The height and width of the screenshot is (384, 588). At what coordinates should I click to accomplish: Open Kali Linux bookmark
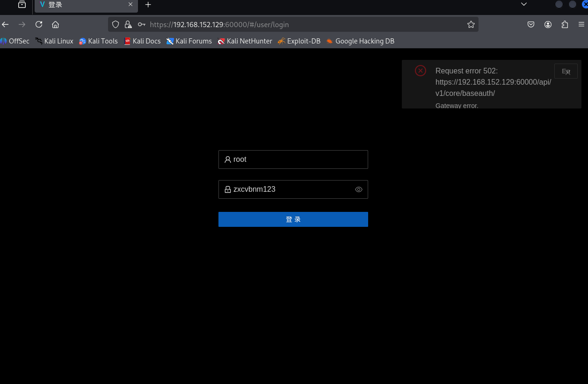click(54, 41)
